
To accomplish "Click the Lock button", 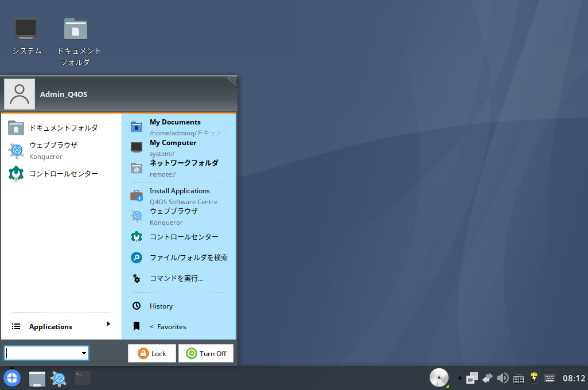I will point(151,353).
